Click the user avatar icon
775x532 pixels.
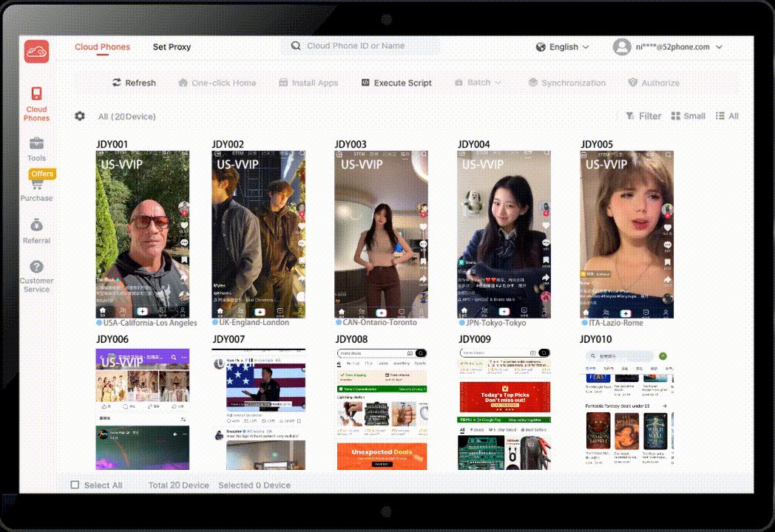[x=622, y=47]
